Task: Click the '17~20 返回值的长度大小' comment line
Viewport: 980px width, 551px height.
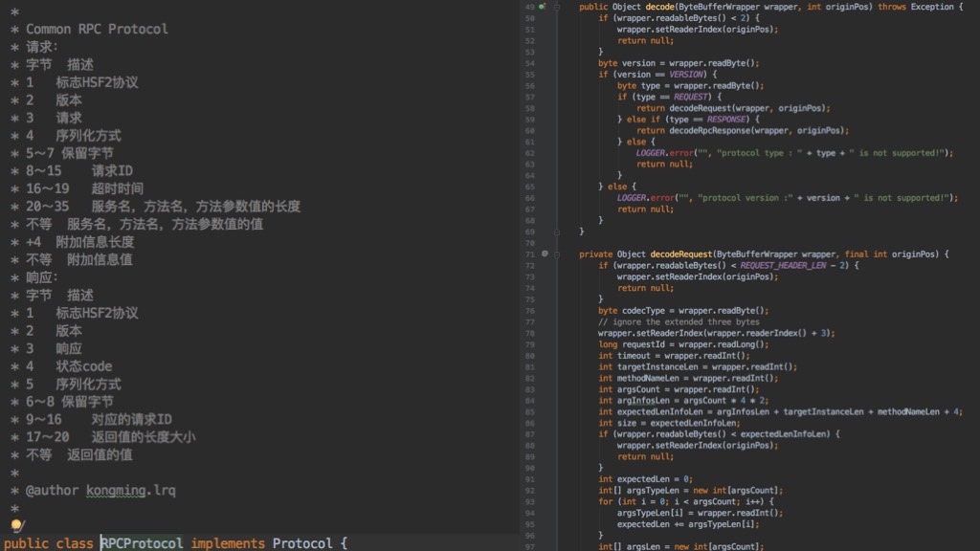Action: click(x=111, y=436)
